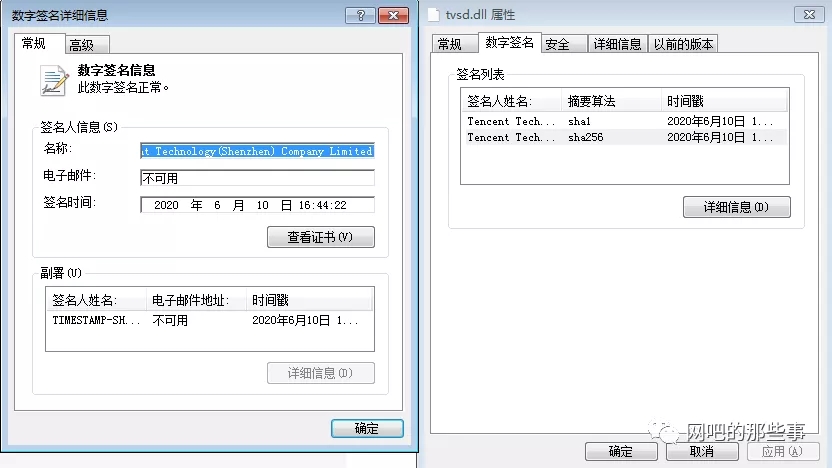Click the disabled 详细信息(D) button under 副署
The height and width of the screenshot is (468, 832).
point(320,373)
